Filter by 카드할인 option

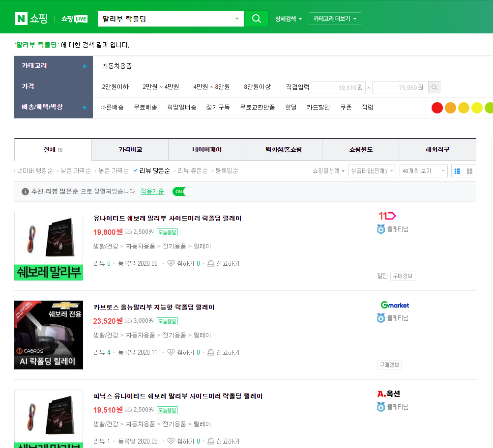click(x=318, y=107)
